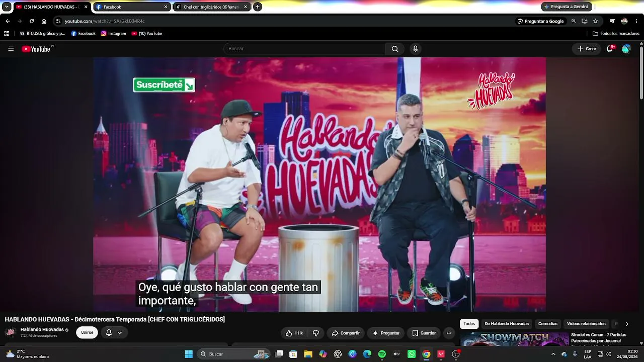Viewport: 644px width, 362px height.
Task: Click the Unirse membership button
Action: 87,333
